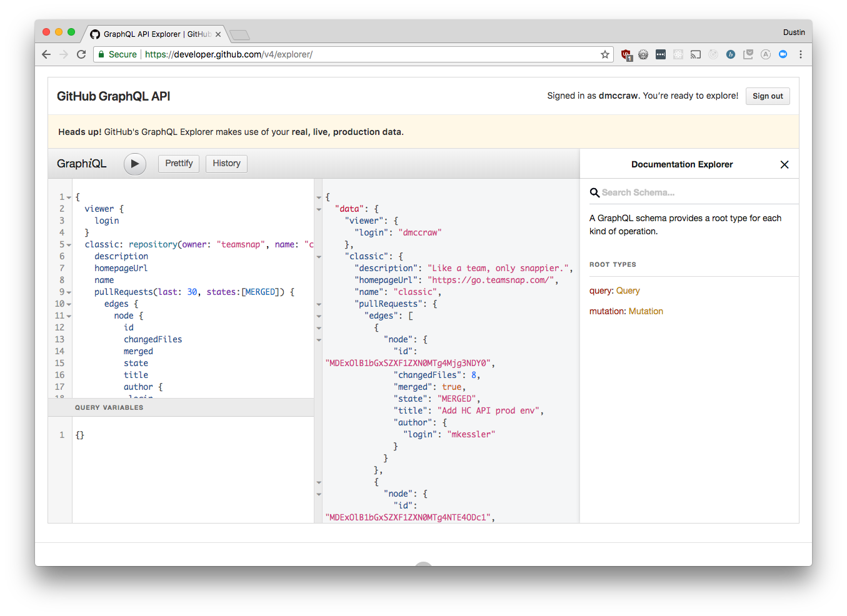The width and height of the screenshot is (847, 616).
Task: Click the address bar URL
Action: [x=229, y=54]
